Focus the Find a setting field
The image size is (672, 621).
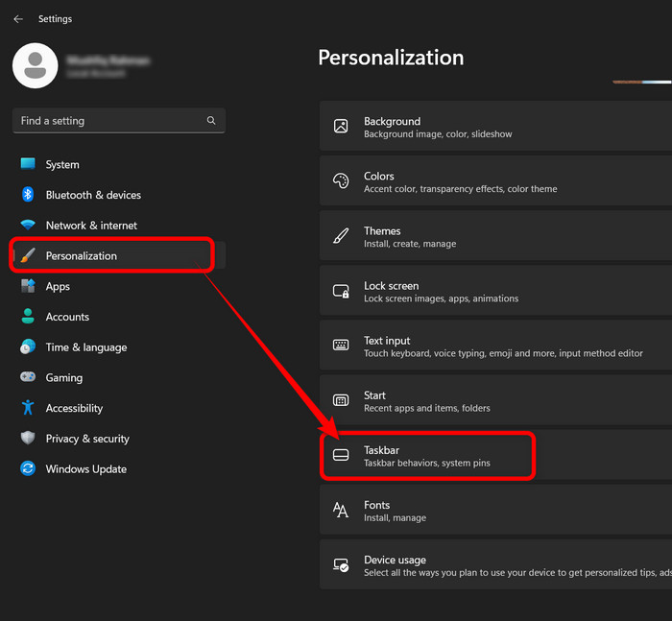[119, 120]
